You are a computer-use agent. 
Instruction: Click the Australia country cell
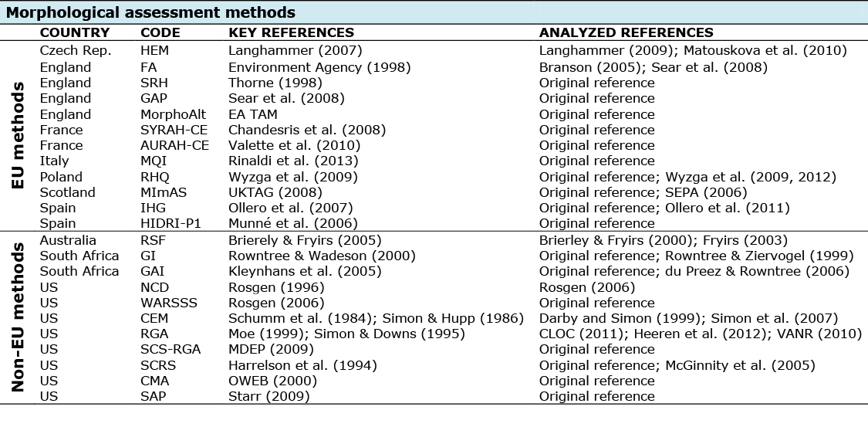pos(69,240)
